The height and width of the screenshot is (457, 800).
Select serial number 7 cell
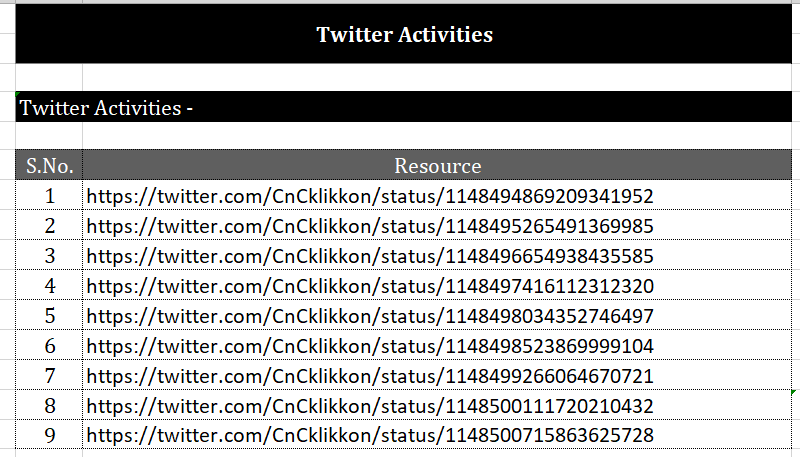pos(49,375)
